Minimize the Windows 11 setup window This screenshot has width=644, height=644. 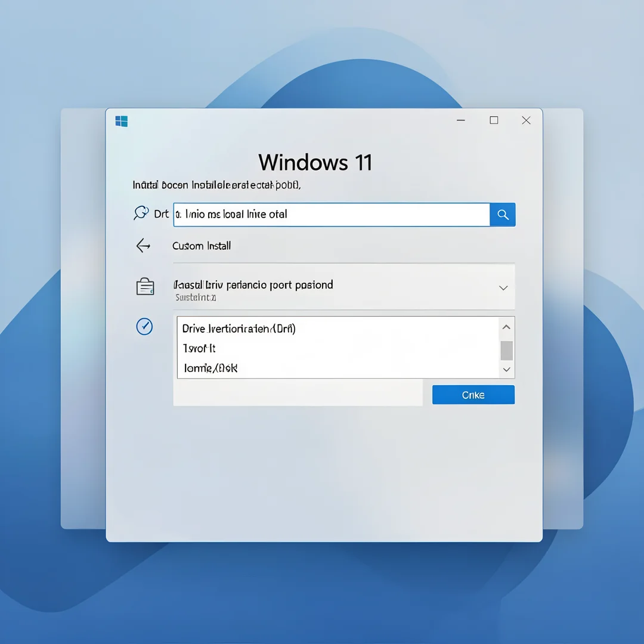coord(461,120)
